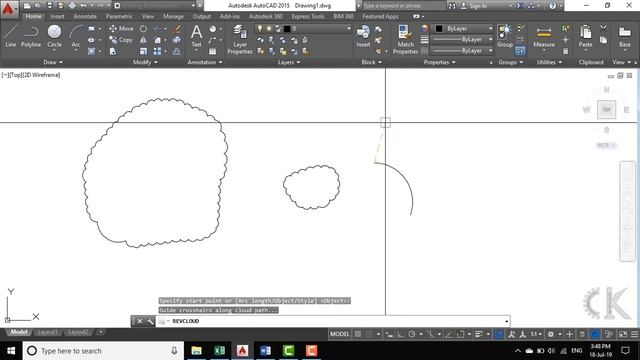Click the Table tool in Annotation panel

pos(213,51)
